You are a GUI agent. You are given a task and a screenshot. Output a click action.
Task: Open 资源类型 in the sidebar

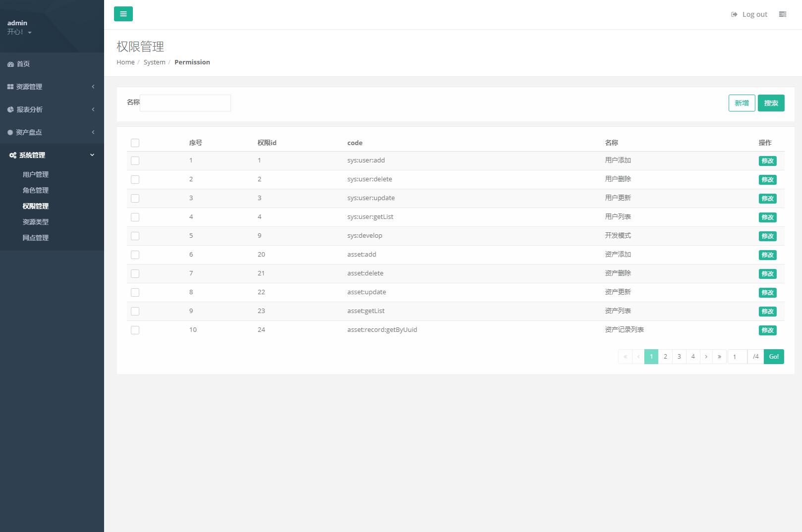(x=36, y=222)
